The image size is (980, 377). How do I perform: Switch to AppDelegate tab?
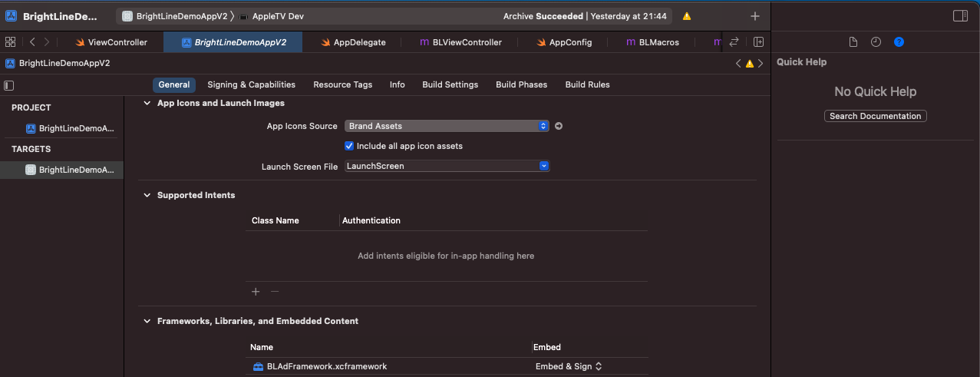(353, 42)
